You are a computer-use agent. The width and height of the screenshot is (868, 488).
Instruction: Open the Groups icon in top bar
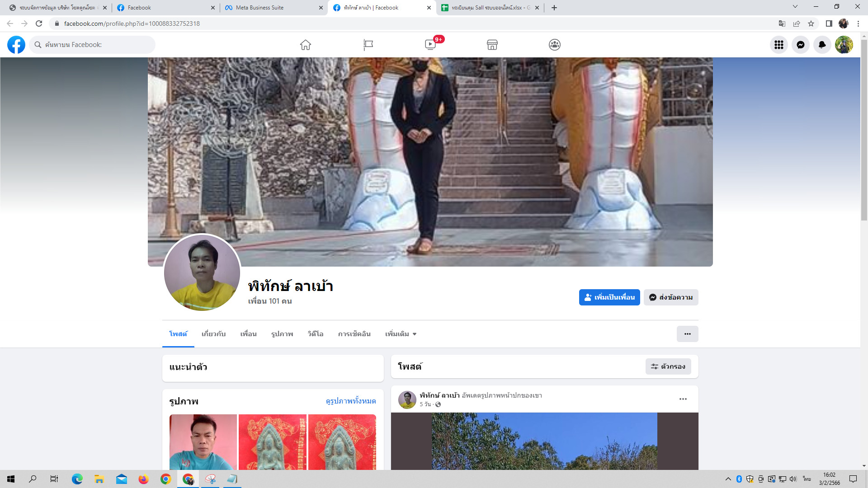(555, 45)
